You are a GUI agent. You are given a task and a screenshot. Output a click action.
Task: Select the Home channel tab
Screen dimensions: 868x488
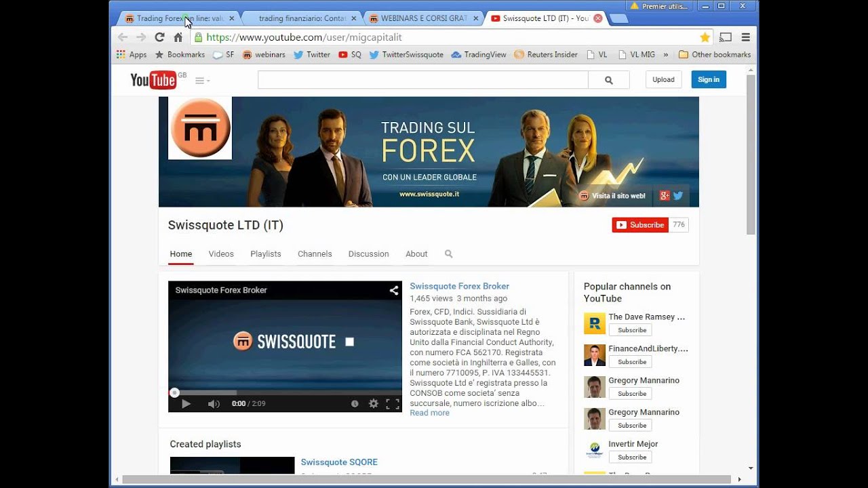181,254
